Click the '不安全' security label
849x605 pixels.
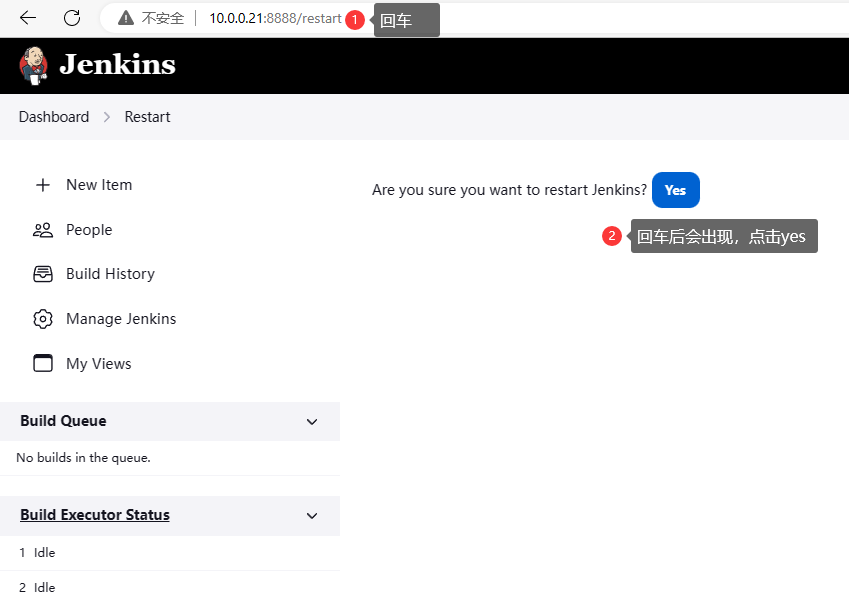pos(163,18)
